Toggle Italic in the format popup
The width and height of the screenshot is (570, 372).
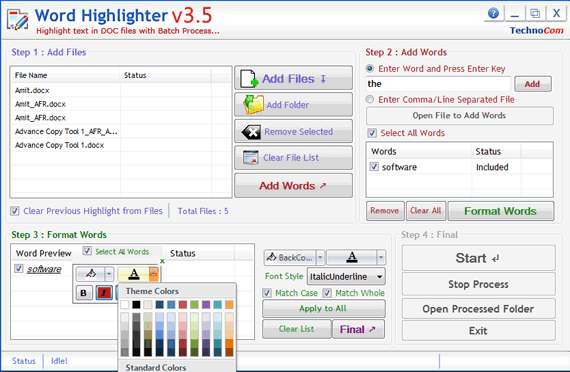click(x=104, y=293)
